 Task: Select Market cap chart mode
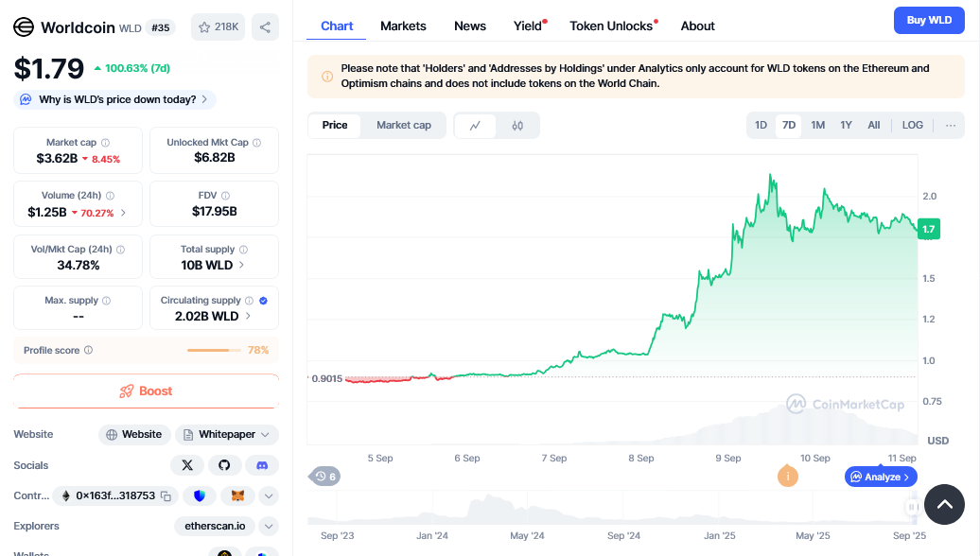click(x=404, y=125)
